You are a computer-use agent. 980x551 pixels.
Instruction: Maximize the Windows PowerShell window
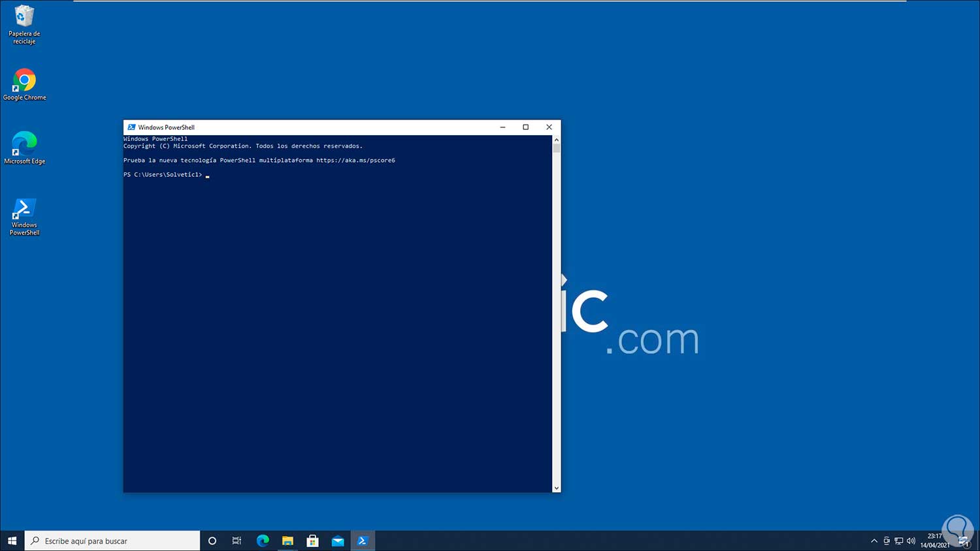click(525, 127)
